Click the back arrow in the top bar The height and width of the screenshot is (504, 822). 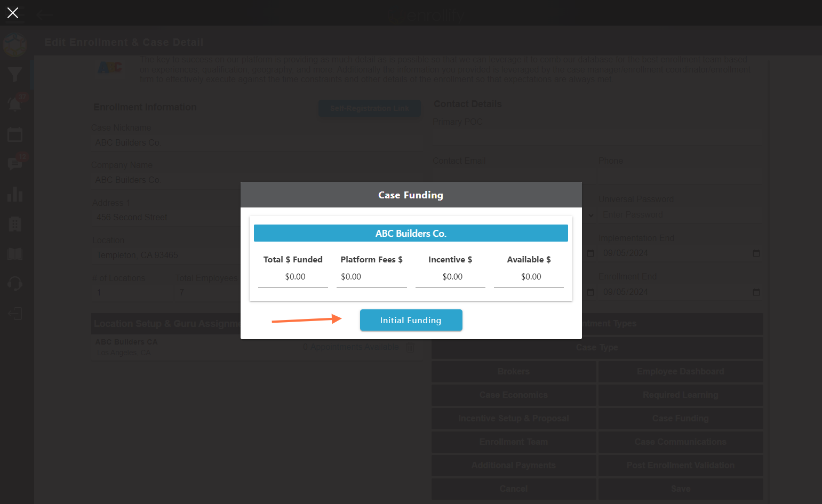click(x=45, y=15)
